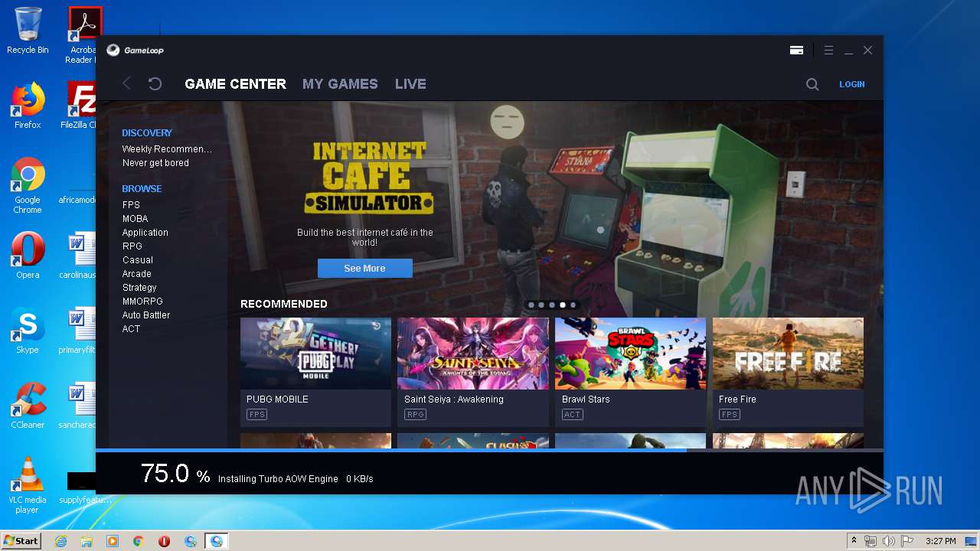Open FileZilla Client desktop shortcut
Image resolution: width=980 pixels, height=551 pixels.
80,106
